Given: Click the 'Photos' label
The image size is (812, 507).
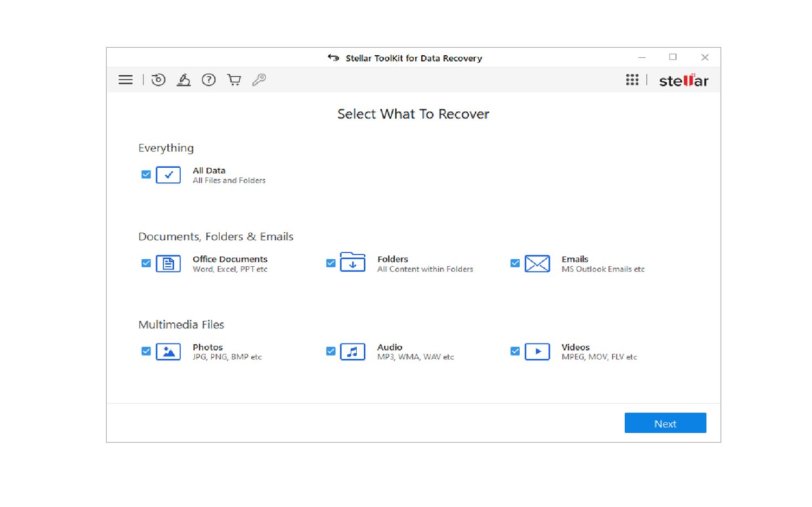Looking at the screenshot, I should click(208, 347).
